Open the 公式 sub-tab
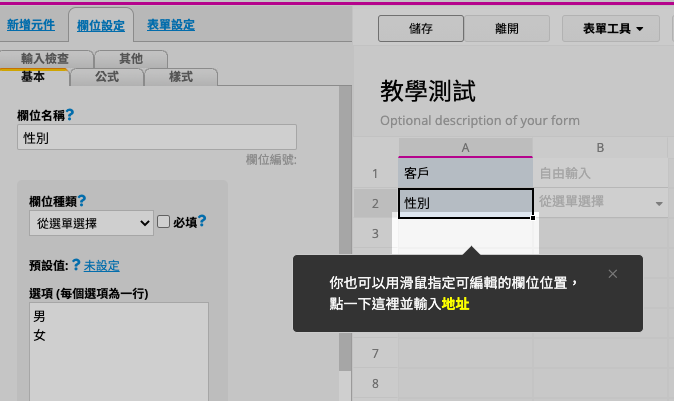This screenshot has width=674, height=401. [x=107, y=77]
